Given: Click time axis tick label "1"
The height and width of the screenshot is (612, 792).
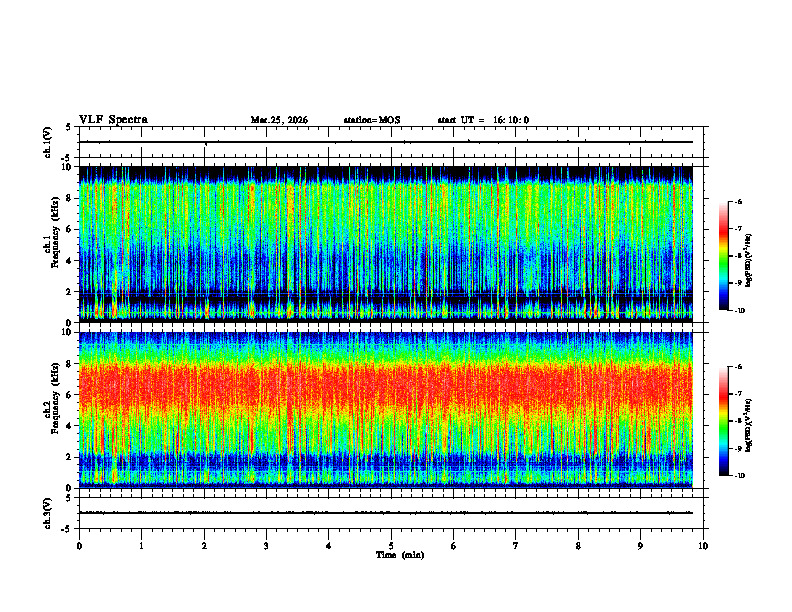Looking at the screenshot, I should click(x=141, y=546).
